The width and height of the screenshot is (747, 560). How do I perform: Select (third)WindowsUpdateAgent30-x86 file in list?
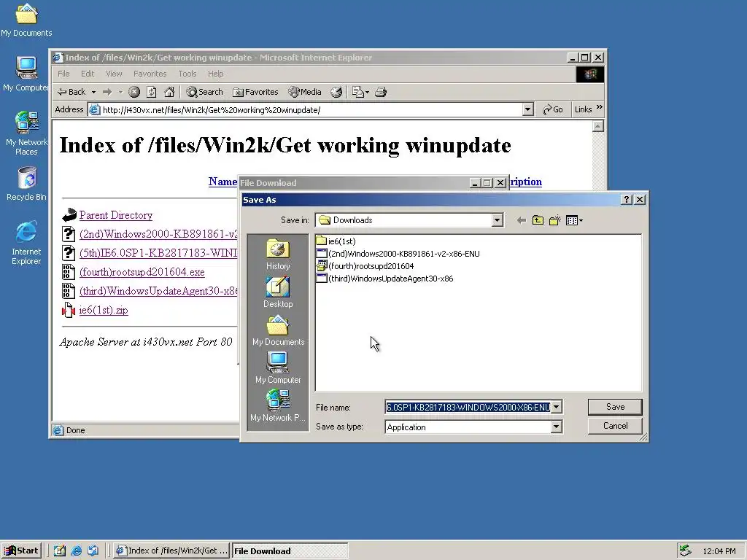[x=384, y=278]
